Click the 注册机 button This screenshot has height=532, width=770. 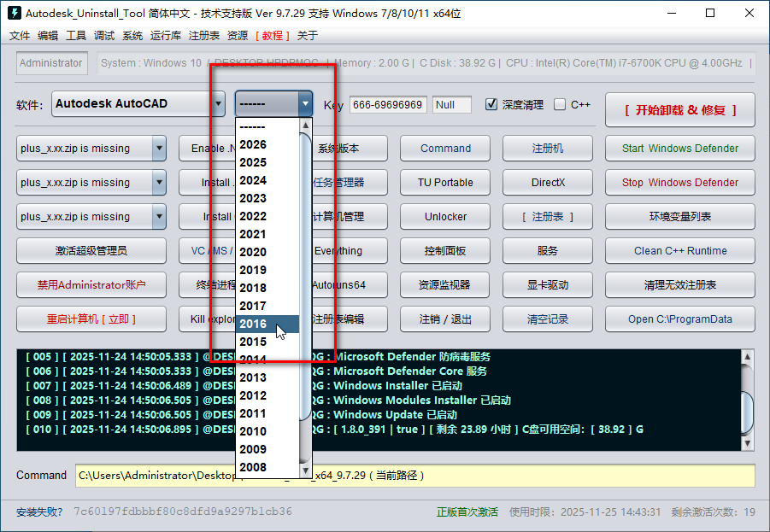pyautogui.click(x=548, y=149)
